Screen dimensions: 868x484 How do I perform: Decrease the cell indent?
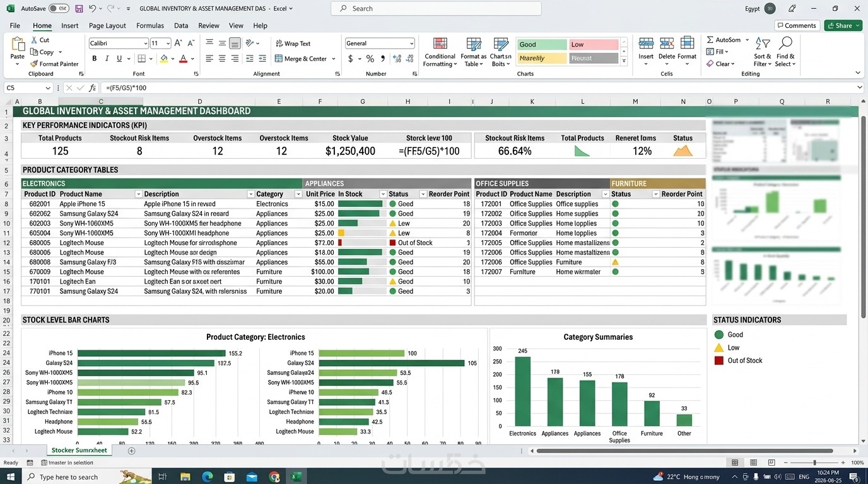[250, 59]
